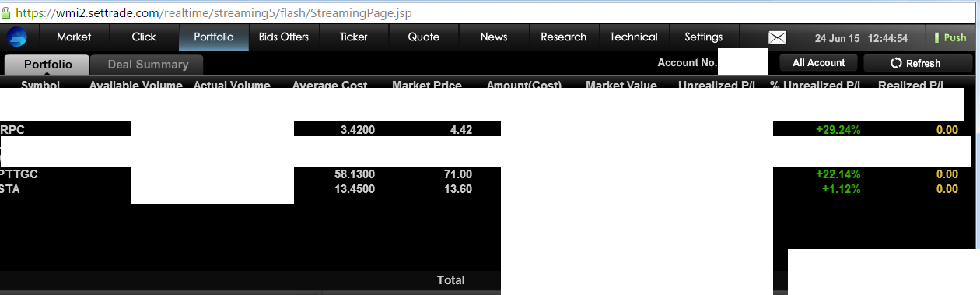The height and width of the screenshot is (295, 980).
Task: Refresh the portfolio data
Action: click(918, 63)
